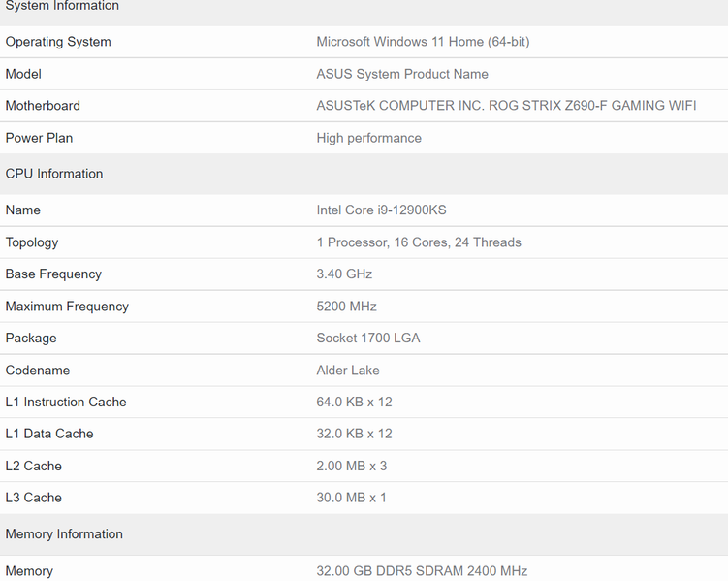Click the System Information section header

point(62,6)
